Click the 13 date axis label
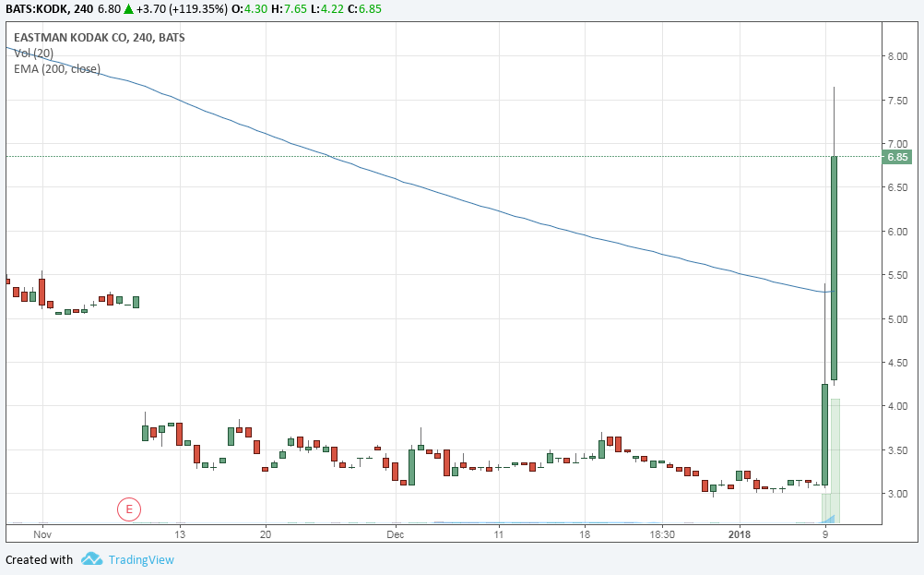The width and height of the screenshot is (924, 575). click(180, 535)
